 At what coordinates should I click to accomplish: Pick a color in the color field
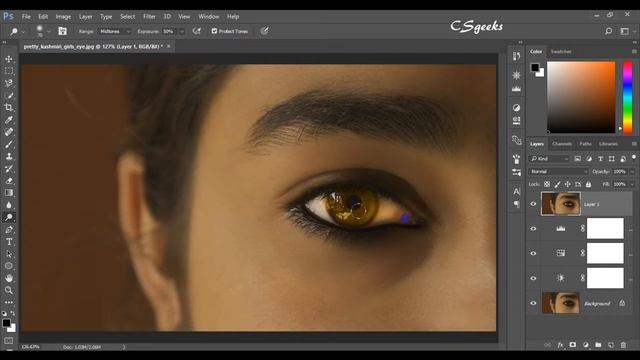(x=581, y=97)
